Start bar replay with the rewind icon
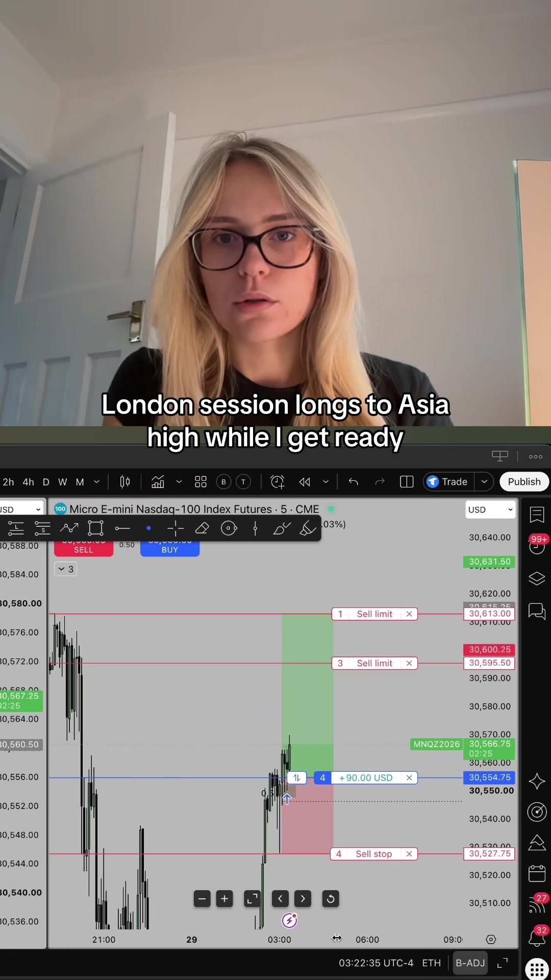This screenshot has height=980, width=551. coord(305,482)
